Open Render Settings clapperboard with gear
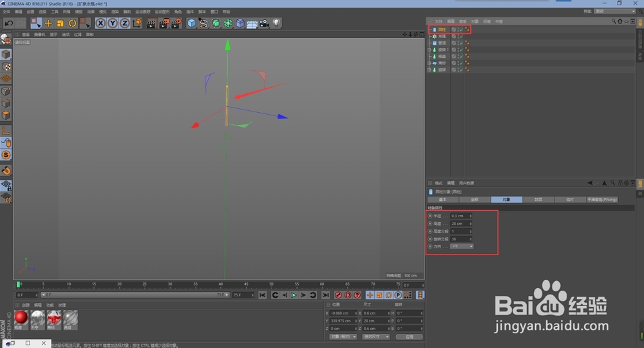The height and width of the screenshot is (348, 644). pos(176,23)
